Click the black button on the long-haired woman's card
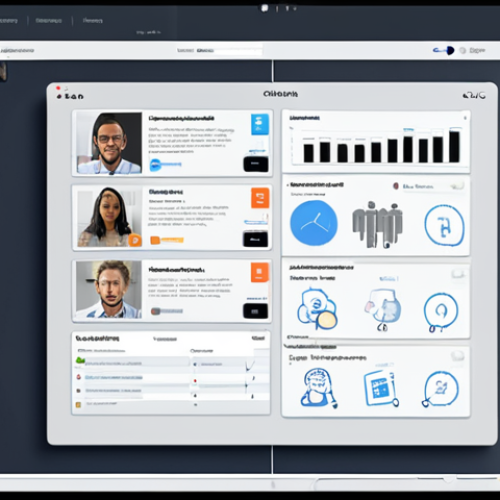Screen dimensions: 500x500 click(255, 239)
